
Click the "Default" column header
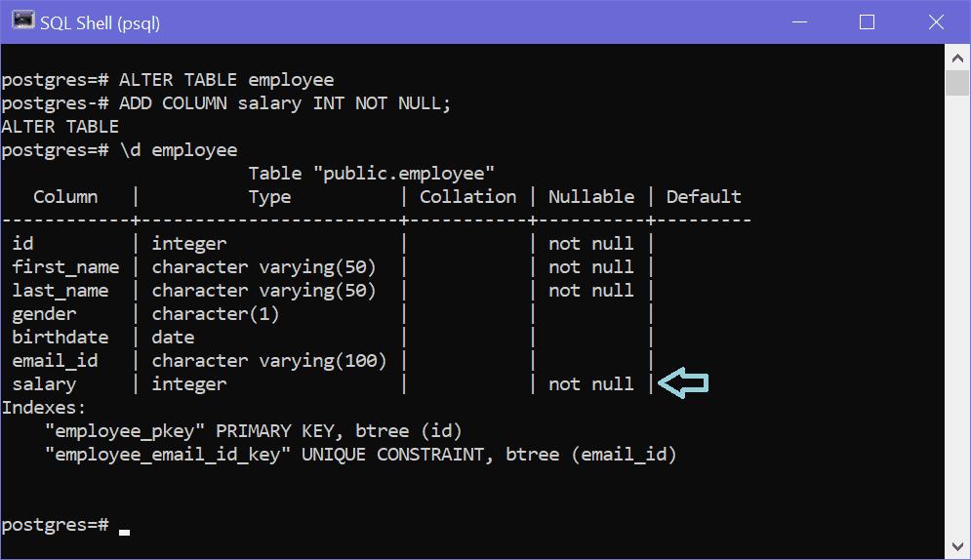704,197
